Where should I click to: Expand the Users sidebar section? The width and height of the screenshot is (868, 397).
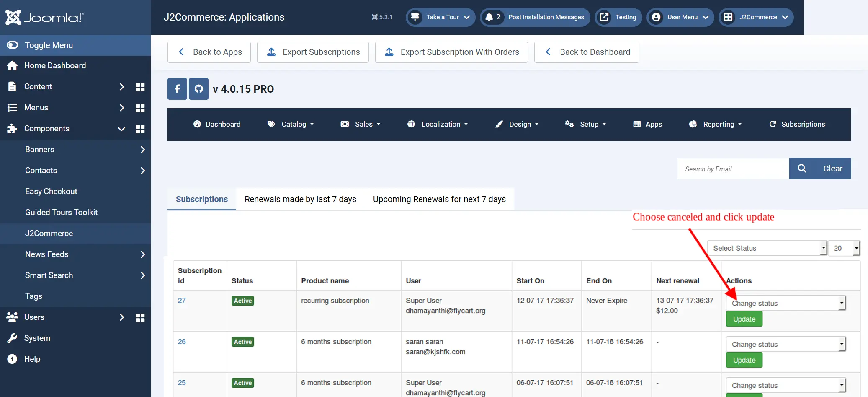[x=121, y=317]
